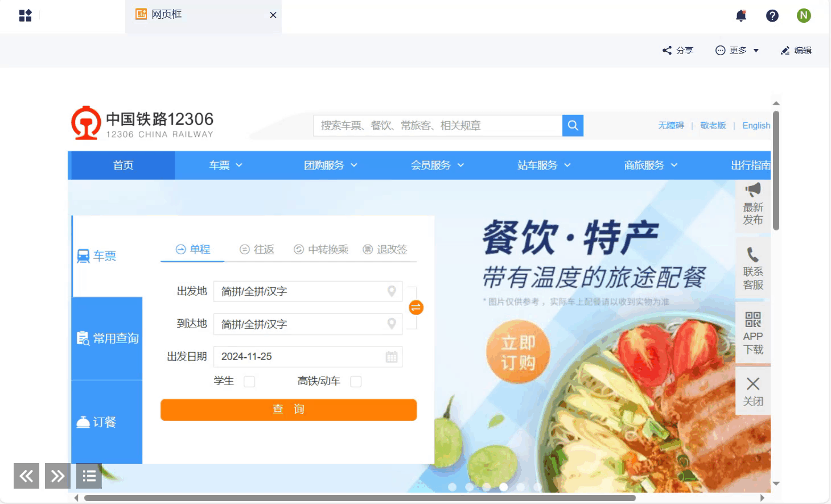This screenshot has width=831, height=504.
Task: Click the 出发日期 date field
Action: [308, 357]
